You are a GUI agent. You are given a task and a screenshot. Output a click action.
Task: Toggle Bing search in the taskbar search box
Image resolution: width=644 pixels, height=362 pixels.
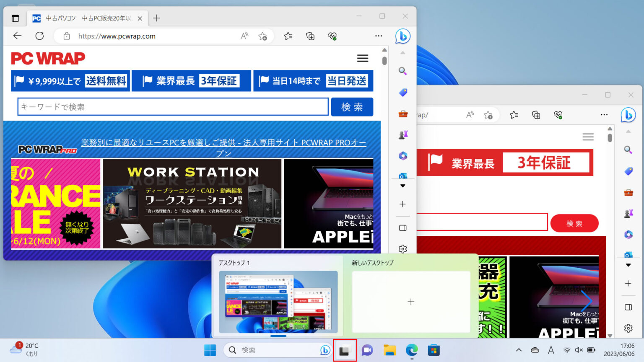point(325,350)
